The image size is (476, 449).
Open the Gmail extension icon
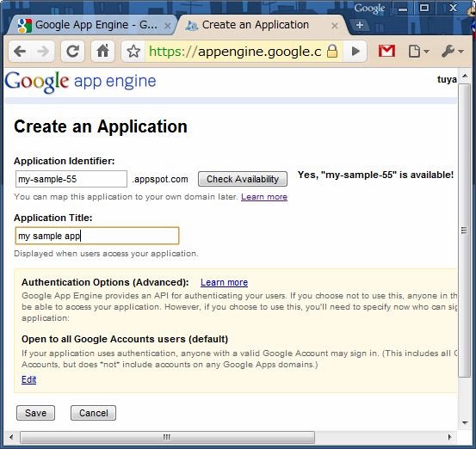(386, 51)
